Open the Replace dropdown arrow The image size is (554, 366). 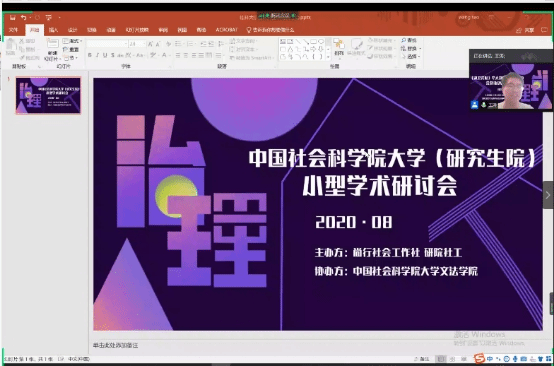click(419, 48)
